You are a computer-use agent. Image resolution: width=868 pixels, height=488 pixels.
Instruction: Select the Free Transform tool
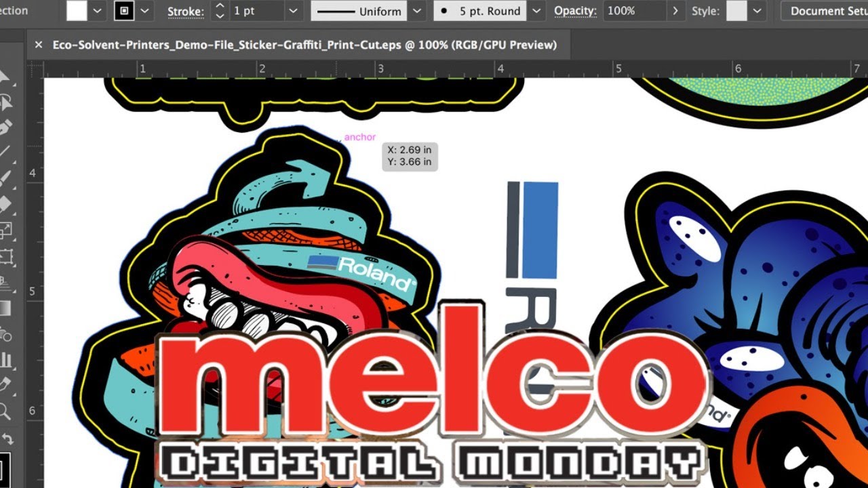click(x=5, y=256)
